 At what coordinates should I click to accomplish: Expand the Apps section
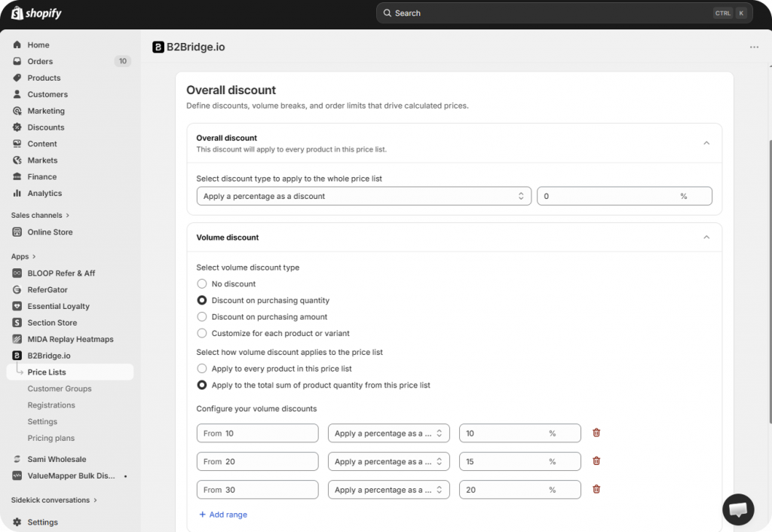point(23,256)
